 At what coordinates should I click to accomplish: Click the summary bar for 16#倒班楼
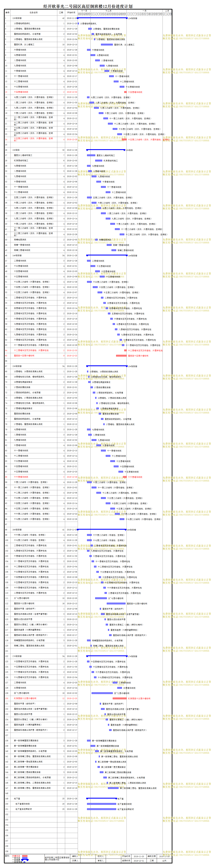point(102,529)
